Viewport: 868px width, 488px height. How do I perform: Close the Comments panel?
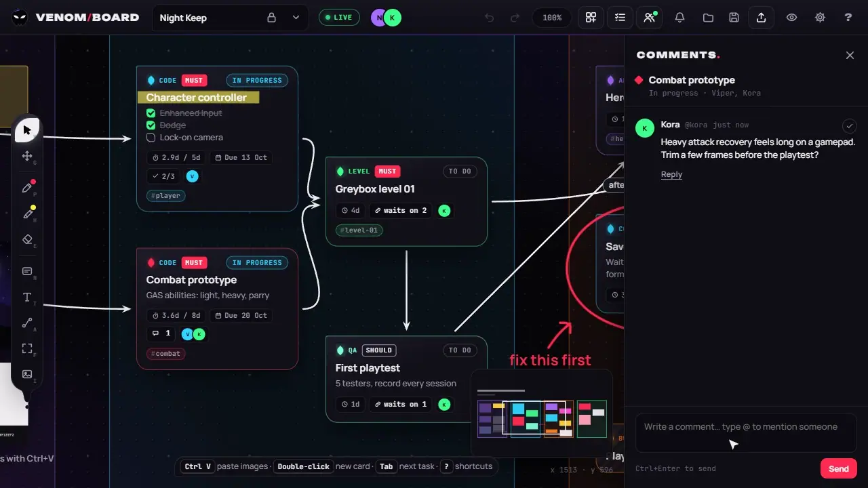click(850, 55)
